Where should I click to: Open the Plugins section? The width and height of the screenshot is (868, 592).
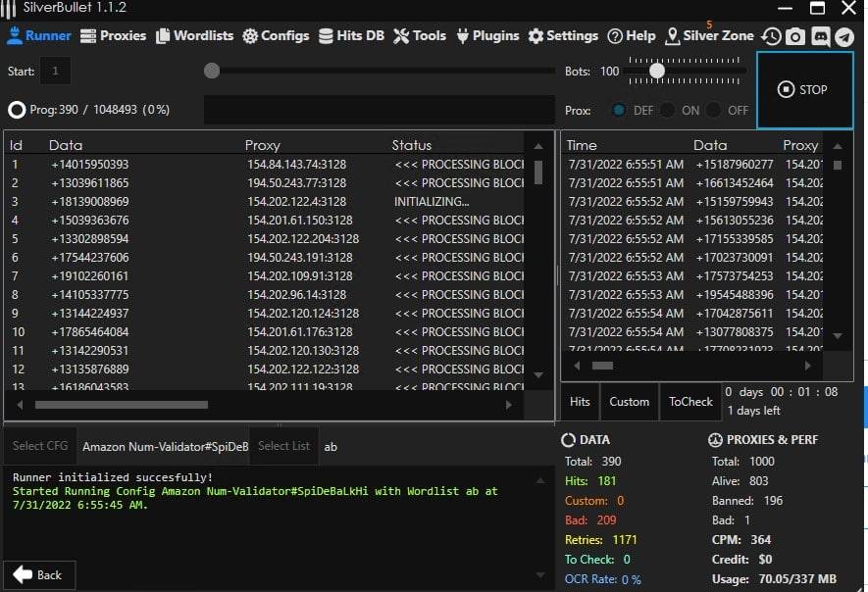pos(484,35)
